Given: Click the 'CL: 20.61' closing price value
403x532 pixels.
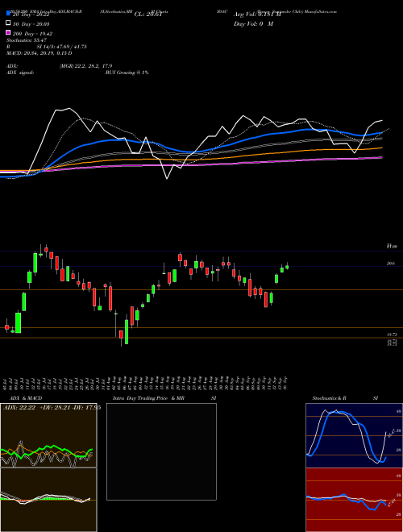Looking at the screenshot, I should click(148, 15).
